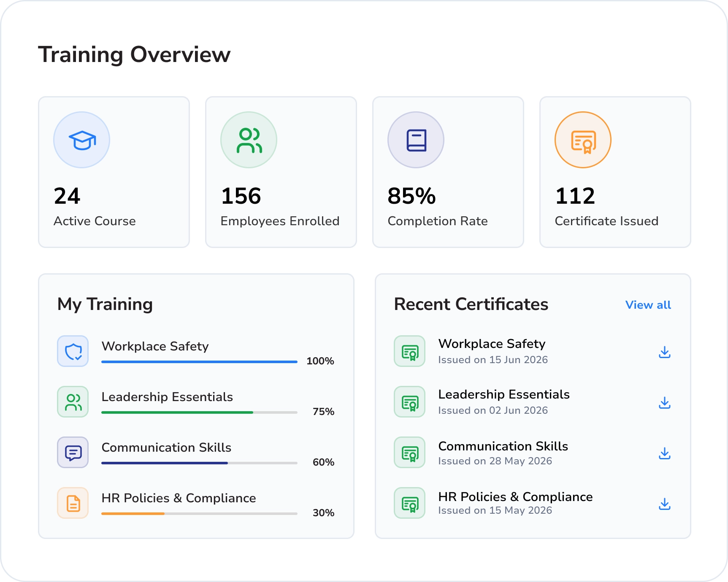Click the Recent Certificates heading
Viewport: 728px width, 582px height.
coord(471,304)
